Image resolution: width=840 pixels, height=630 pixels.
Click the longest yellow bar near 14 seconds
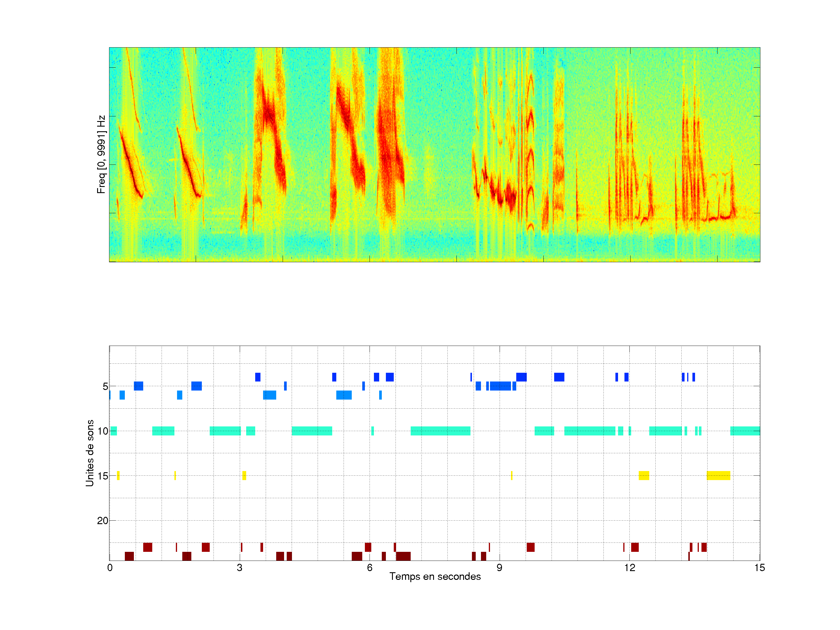pyautogui.click(x=718, y=475)
